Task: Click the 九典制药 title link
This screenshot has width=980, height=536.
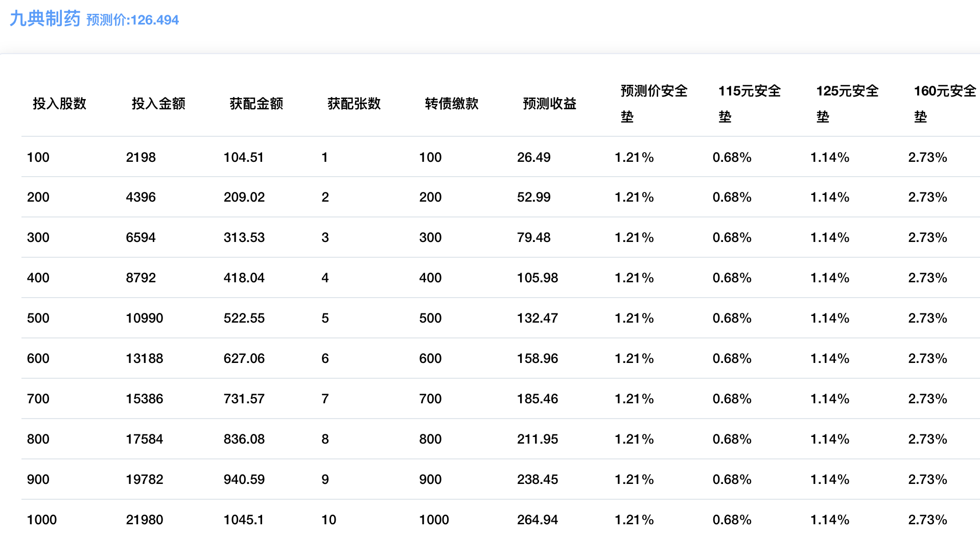Action: pos(45,19)
